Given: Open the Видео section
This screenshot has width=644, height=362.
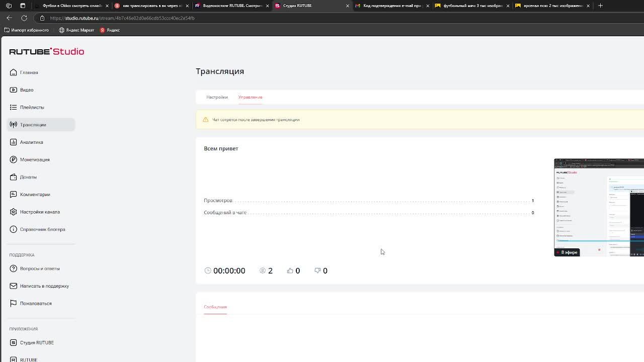Looking at the screenshot, I should (27, 90).
